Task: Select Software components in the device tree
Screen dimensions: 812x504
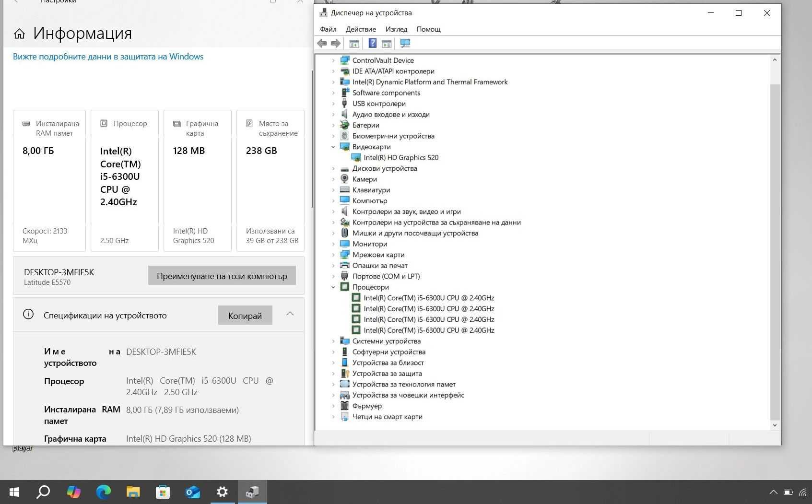Action: 386,93
